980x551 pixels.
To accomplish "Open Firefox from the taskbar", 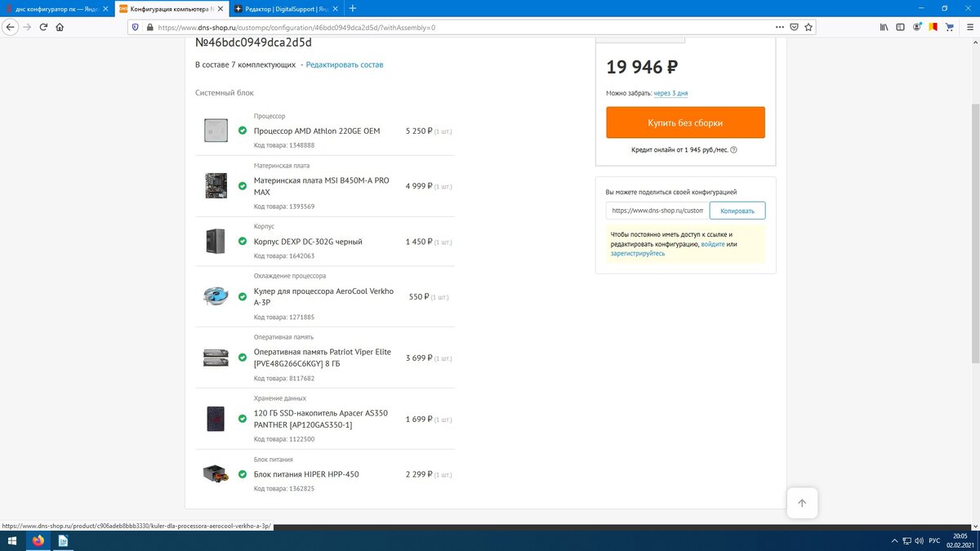I will click(38, 541).
